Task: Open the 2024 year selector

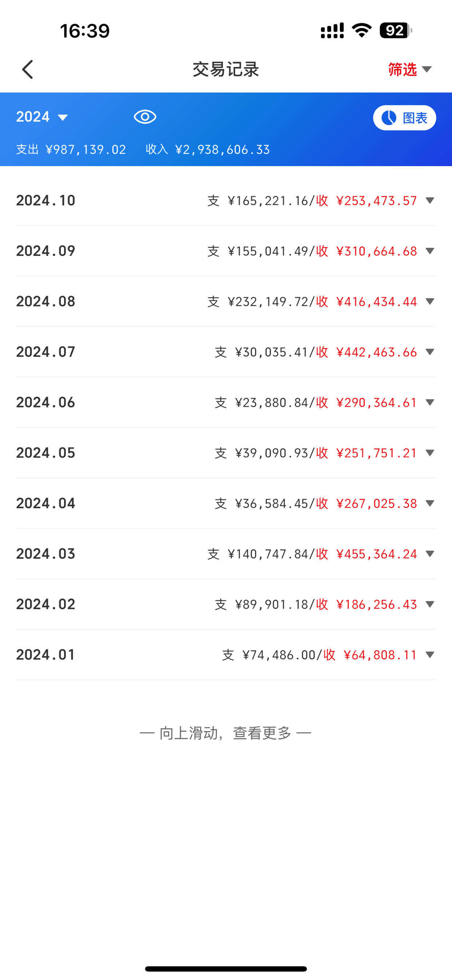Action: click(42, 117)
